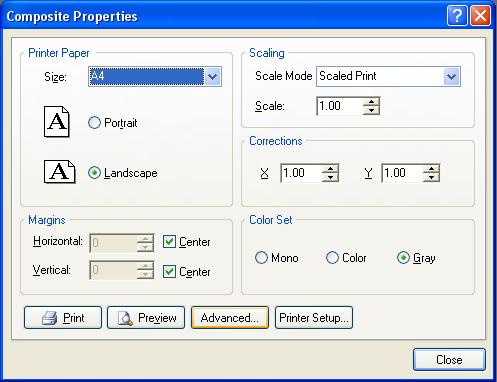Select the Landscape radio button
Viewport: 497px width, 382px height.
coord(94,173)
